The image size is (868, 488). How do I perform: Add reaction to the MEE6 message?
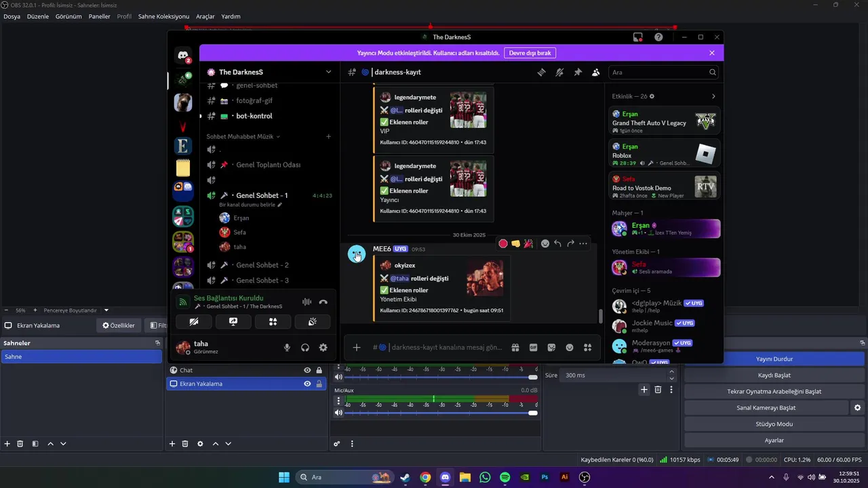coord(545,244)
